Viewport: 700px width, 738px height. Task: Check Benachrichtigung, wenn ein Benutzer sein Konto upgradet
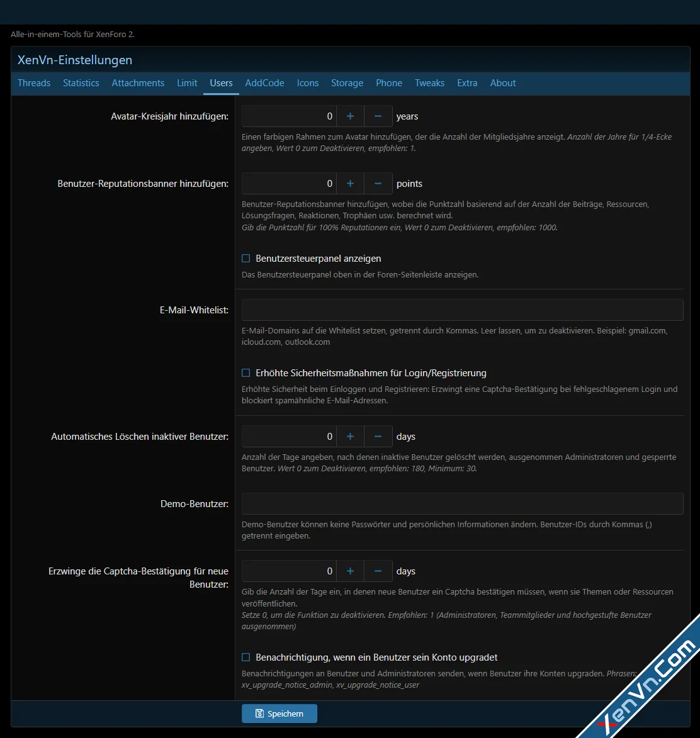(246, 657)
